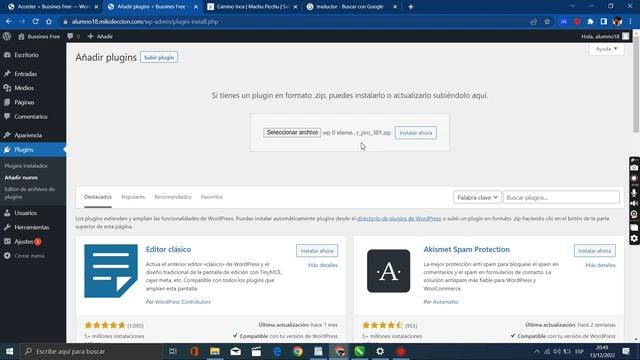Expand the Ayuda help dropdown

pos(606,49)
